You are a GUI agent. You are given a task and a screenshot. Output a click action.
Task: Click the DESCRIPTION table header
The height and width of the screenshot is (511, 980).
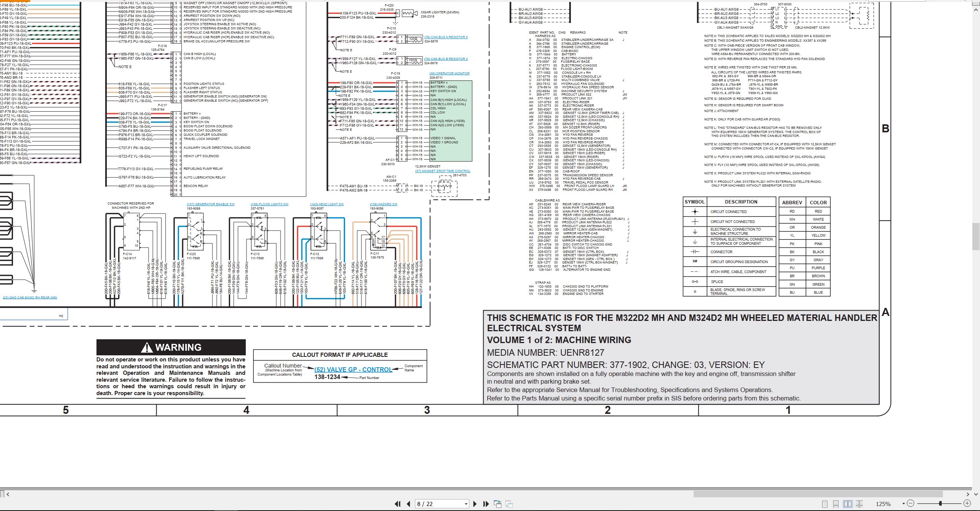coord(741,202)
